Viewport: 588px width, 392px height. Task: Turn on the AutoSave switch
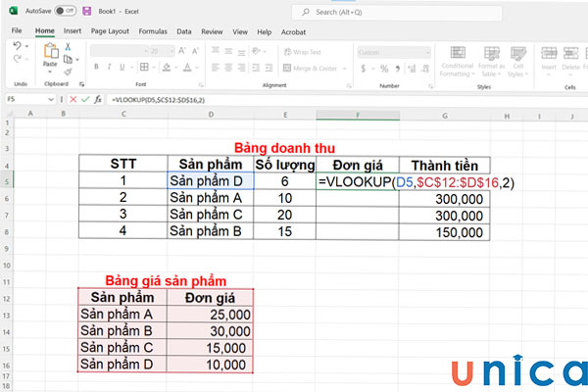[67, 12]
